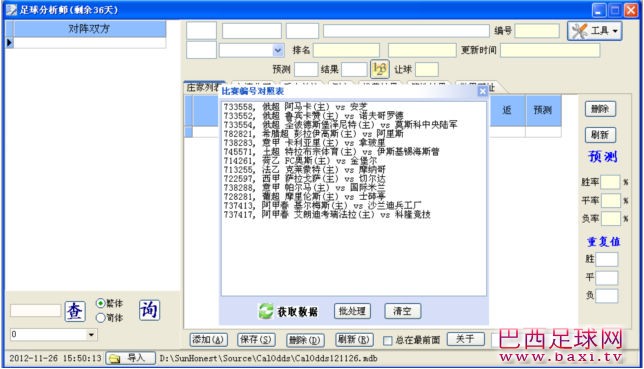This screenshot has width=644, height=369.
Task: Close the 比赛编号对照表 popup
Action: pos(483,91)
